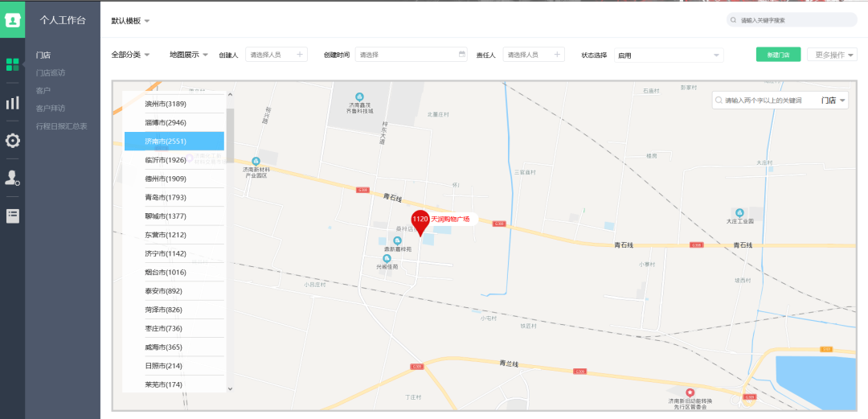Screen dimensions: 868x419
Task: Click the top keyword search box
Action: 792,20
